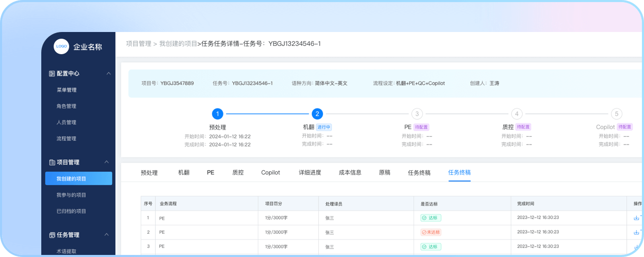Click the 项目管理 breadcrumb link
Screen dimensions: 644x257
pos(138,44)
